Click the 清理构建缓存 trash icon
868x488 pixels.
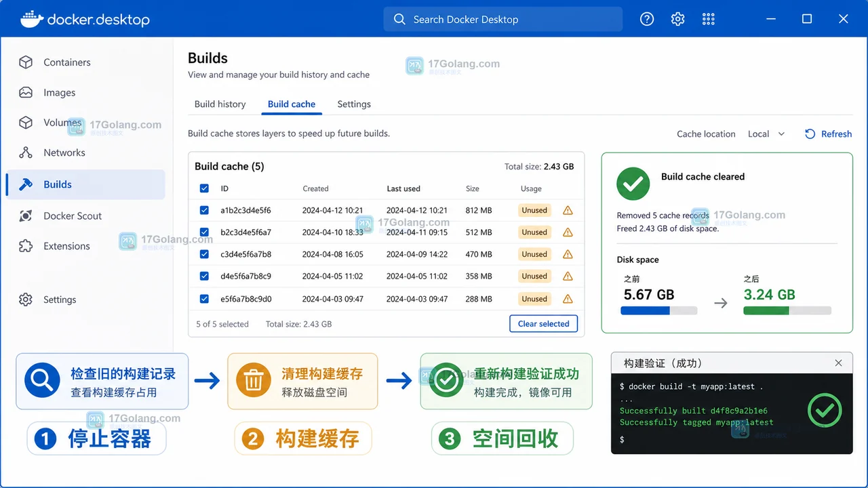coord(254,381)
